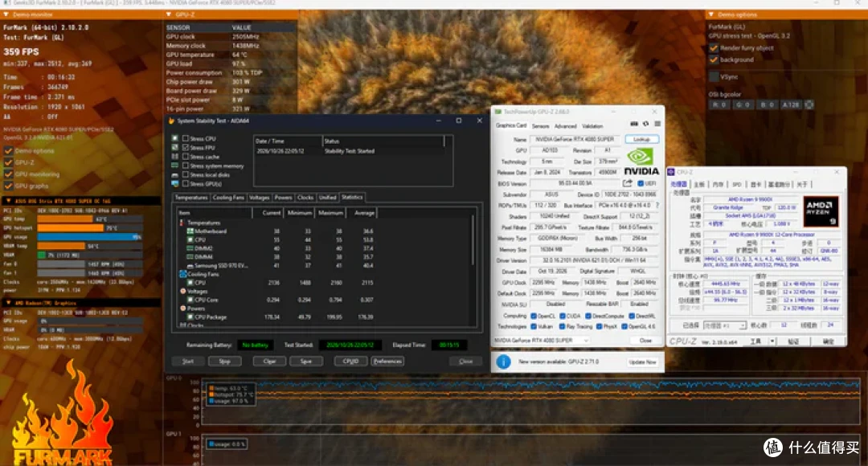Click the BIOS version share/export icon

[627, 183]
